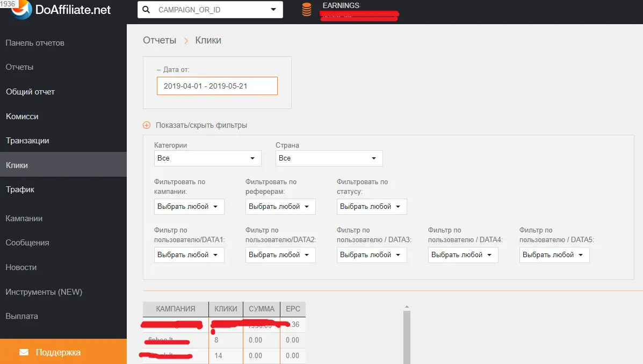Open the filter by campaign dropdown
The width and height of the screenshot is (643, 364).
(x=189, y=207)
